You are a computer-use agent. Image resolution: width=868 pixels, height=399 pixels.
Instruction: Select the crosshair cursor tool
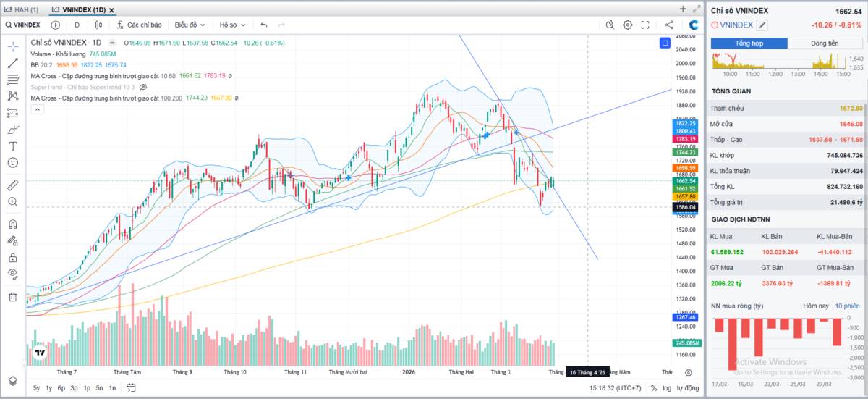13,46
